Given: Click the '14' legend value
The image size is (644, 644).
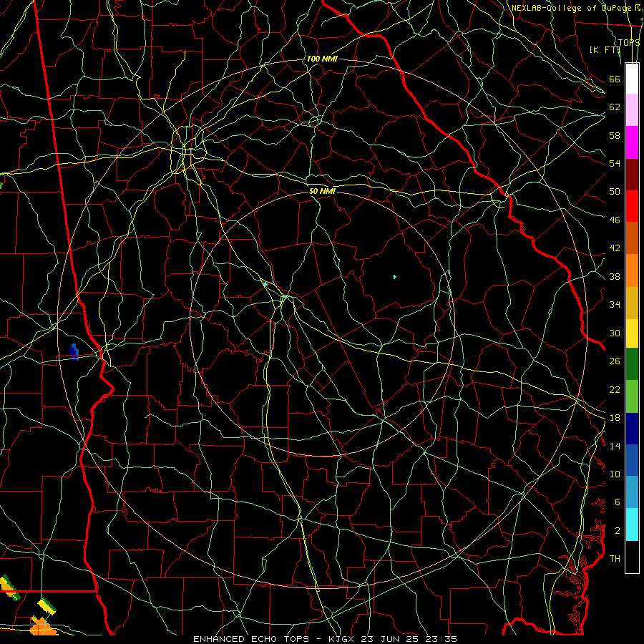Looking at the screenshot, I should (615, 446).
